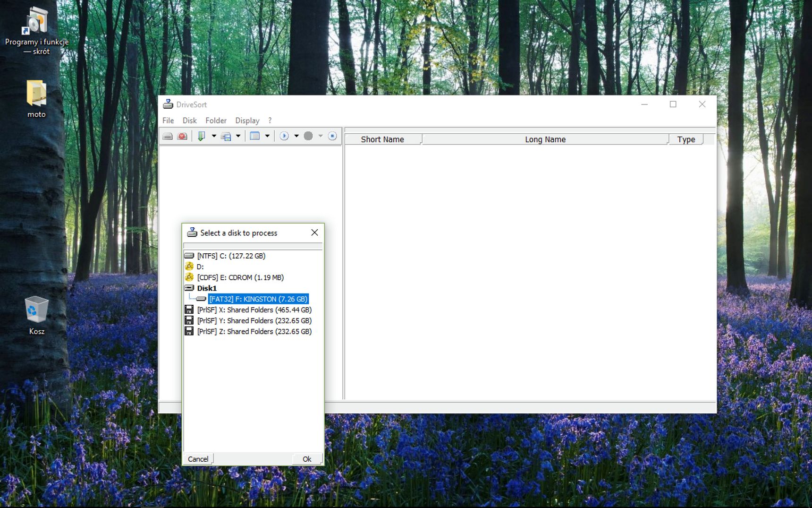Open dropdown arrow next to sort icon

[214, 136]
